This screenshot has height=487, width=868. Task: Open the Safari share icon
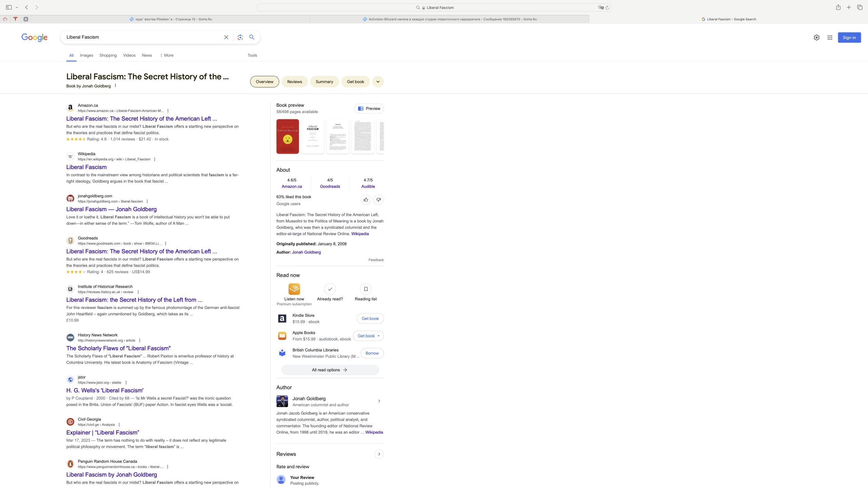838,7
